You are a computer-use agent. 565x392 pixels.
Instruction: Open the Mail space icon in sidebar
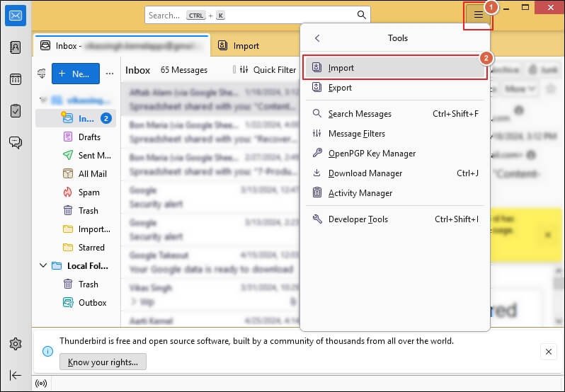[16, 16]
